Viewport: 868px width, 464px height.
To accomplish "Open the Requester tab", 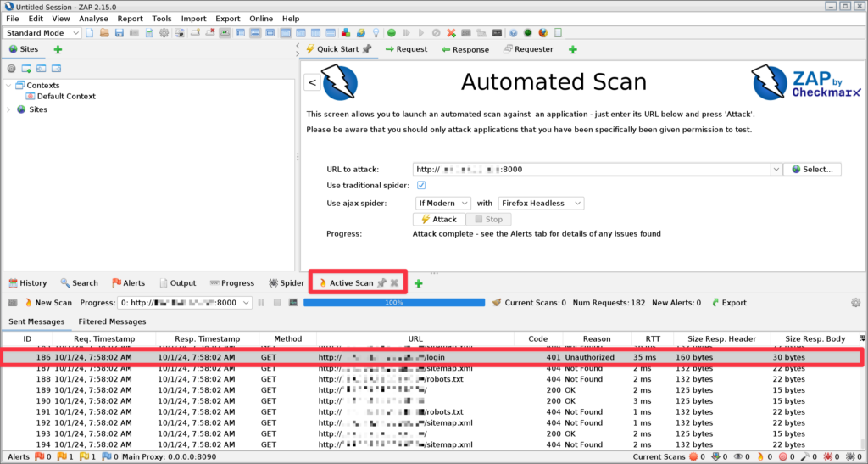I will pyautogui.click(x=527, y=49).
